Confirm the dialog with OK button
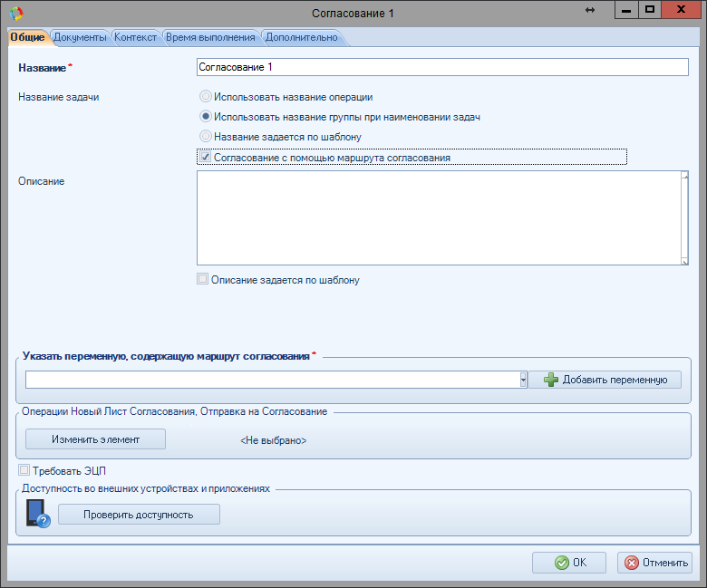The height and width of the screenshot is (588, 707). (569, 563)
